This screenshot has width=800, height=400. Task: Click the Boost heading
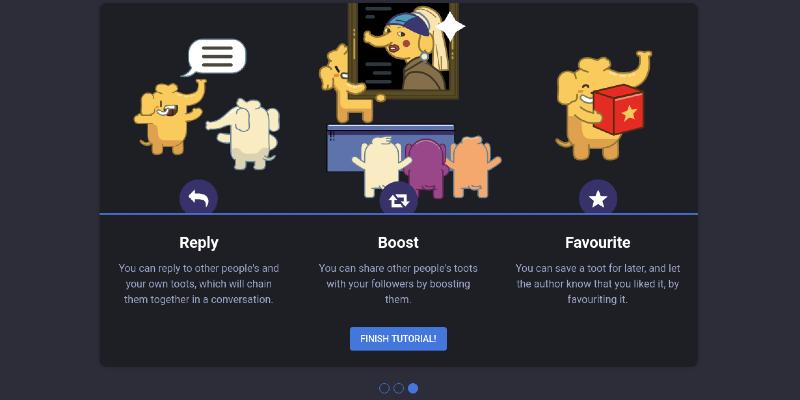tap(398, 242)
